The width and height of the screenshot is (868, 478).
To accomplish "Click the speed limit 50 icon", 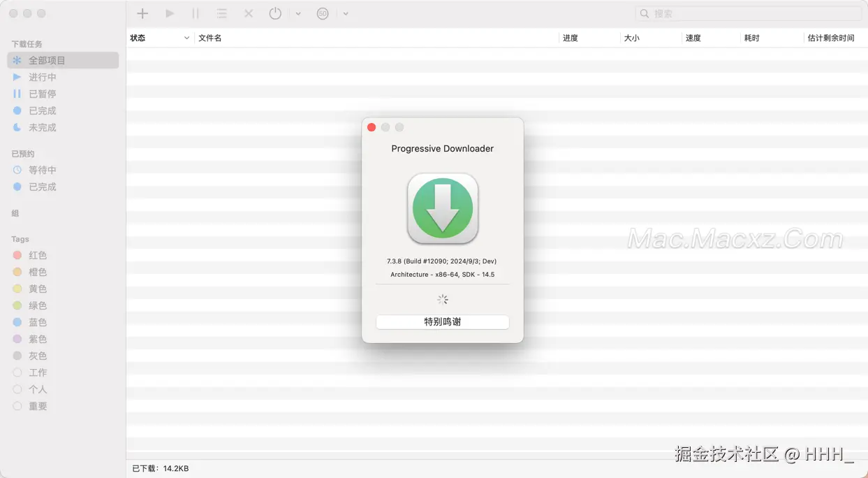I will point(323,13).
